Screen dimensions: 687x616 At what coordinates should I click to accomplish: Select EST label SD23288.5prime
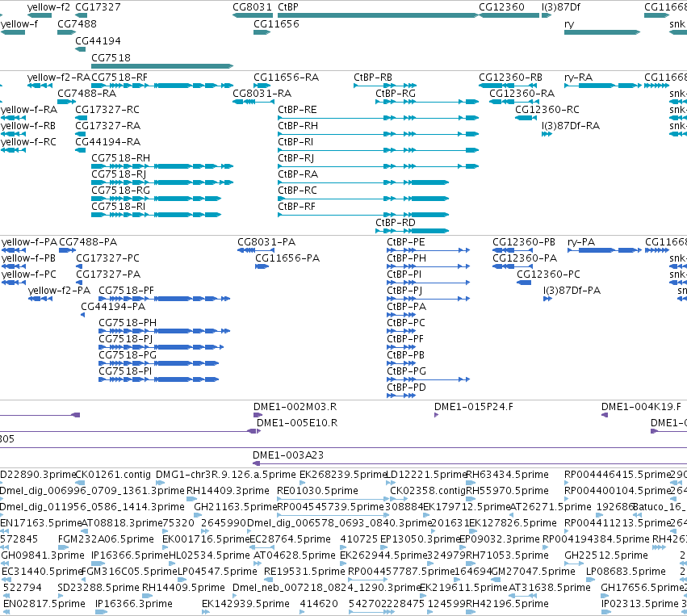pos(98,588)
